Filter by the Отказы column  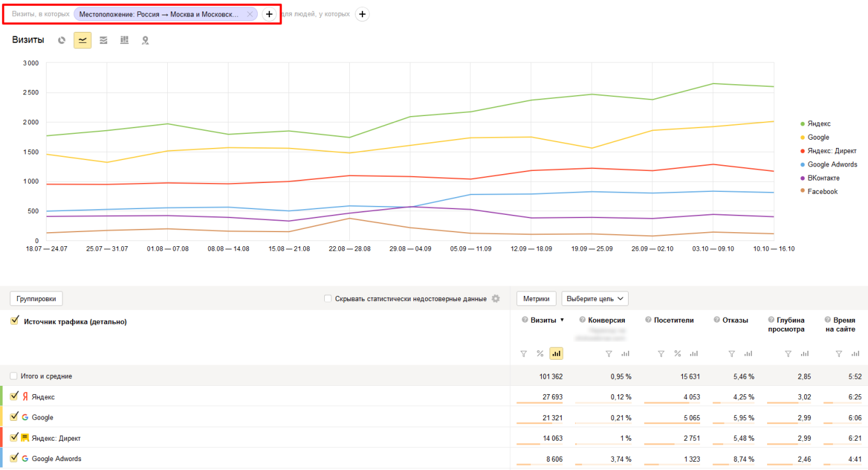pyautogui.click(x=732, y=353)
